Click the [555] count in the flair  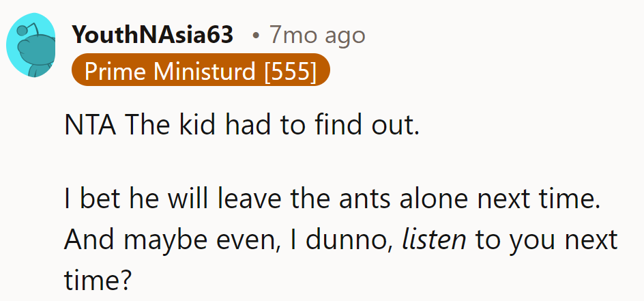291,70
